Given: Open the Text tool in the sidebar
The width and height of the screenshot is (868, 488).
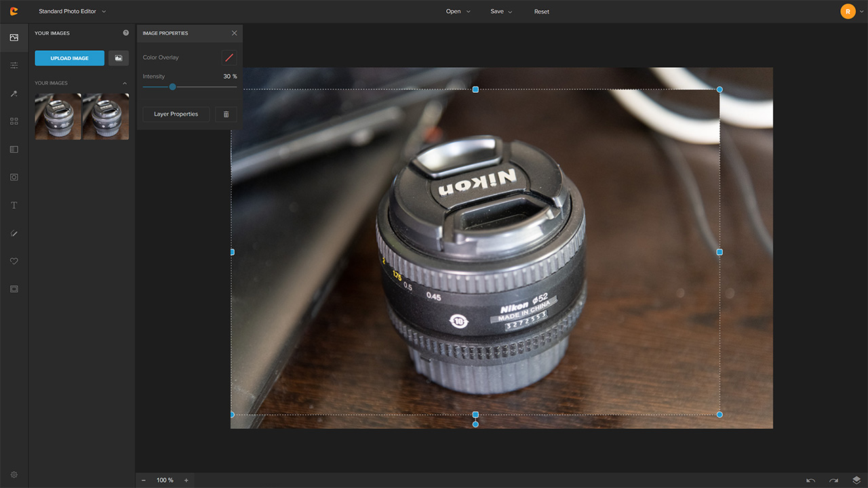Looking at the screenshot, I should tap(14, 205).
